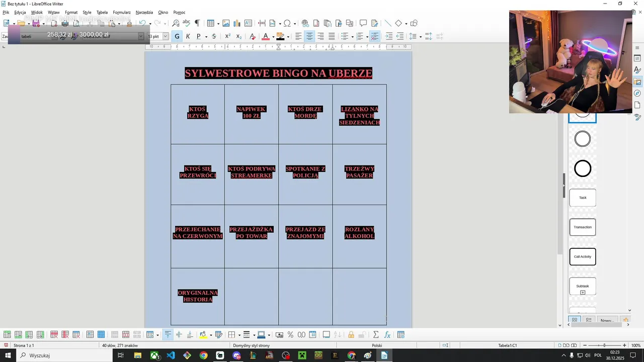Screen dimensions: 644x362
Task: Click percent number format icon
Action: 290,335
